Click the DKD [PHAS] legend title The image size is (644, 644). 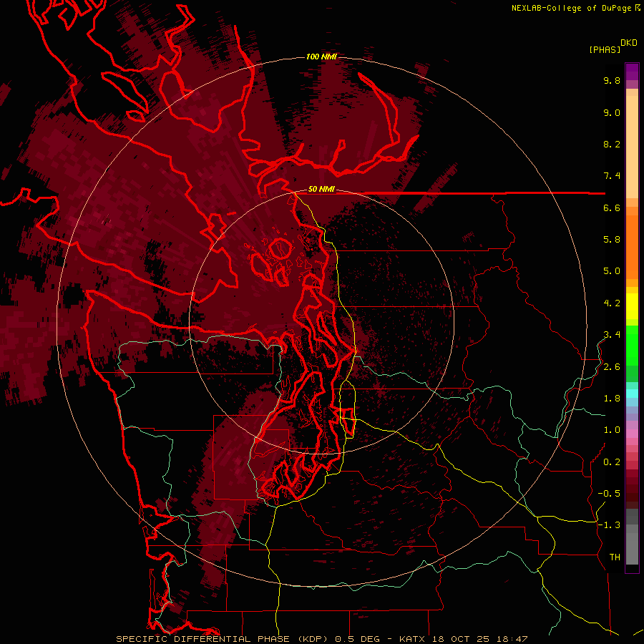tap(613, 46)
